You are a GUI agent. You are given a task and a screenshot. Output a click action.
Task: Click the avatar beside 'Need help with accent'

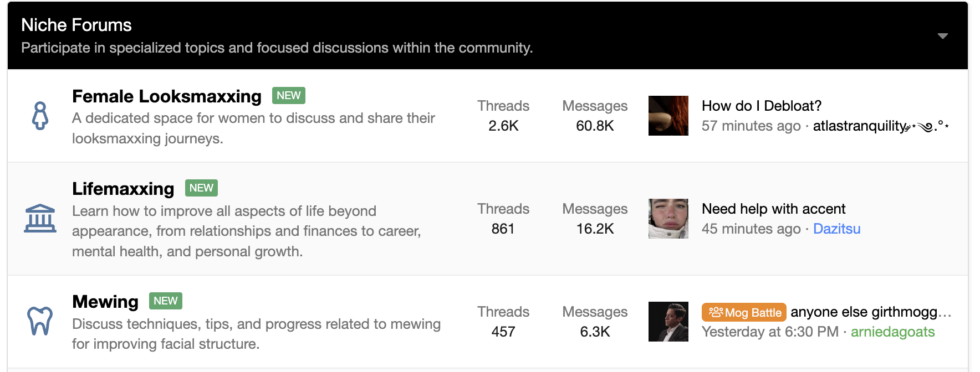668,219
